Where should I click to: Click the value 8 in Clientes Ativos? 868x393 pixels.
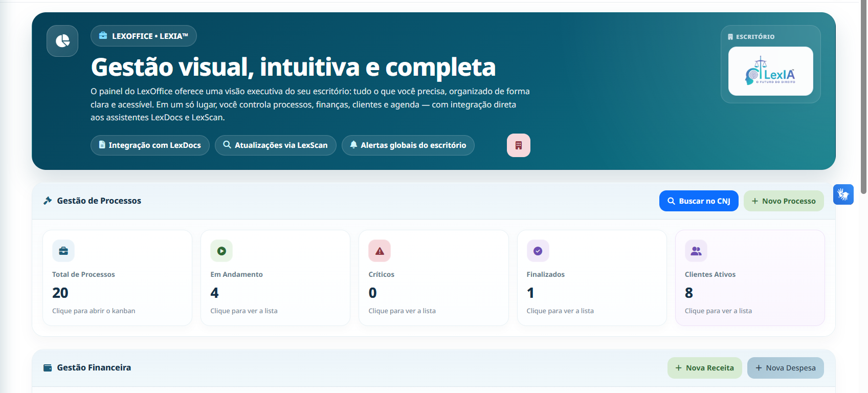click(x=689, y=293)
